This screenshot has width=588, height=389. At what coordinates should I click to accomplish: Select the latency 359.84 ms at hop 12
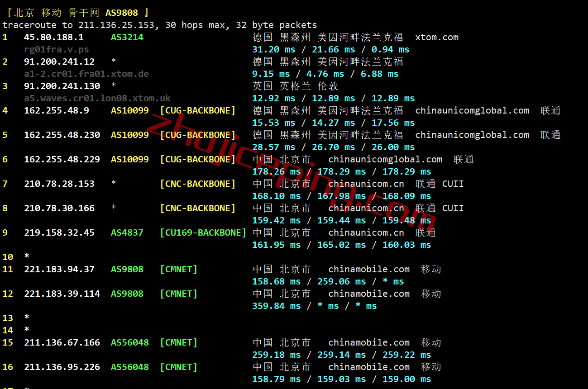tap(277, 306)
